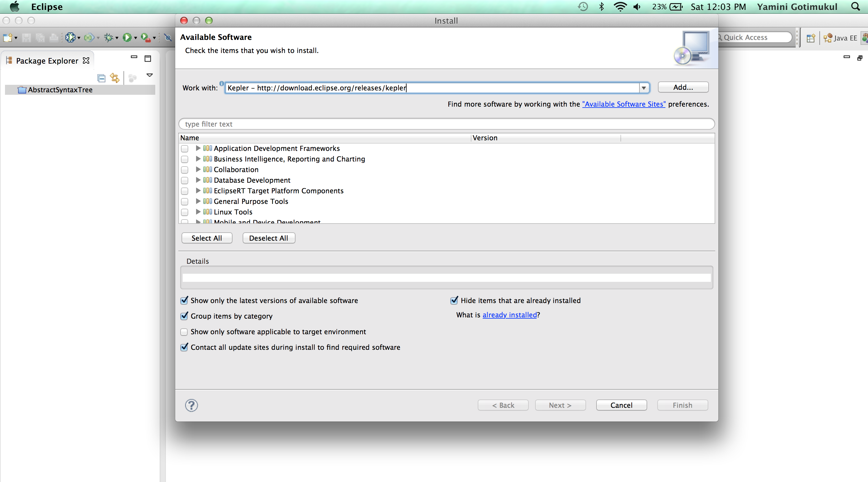Toggle 'Show only the latest versions' checkbox

coord(184,300)
